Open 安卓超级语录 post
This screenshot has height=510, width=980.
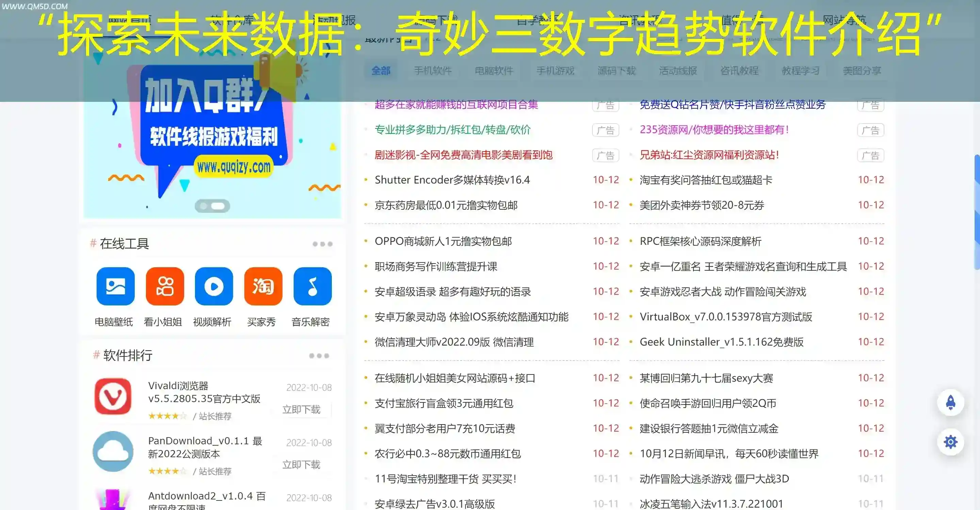[453, 291]
